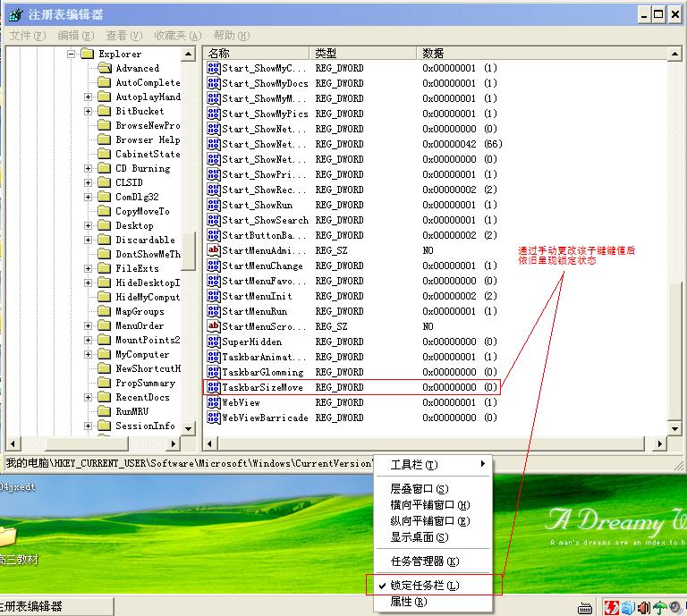687x616 pixels.
Task: Click the WebView DWORD icon
Action: point(214,402)
